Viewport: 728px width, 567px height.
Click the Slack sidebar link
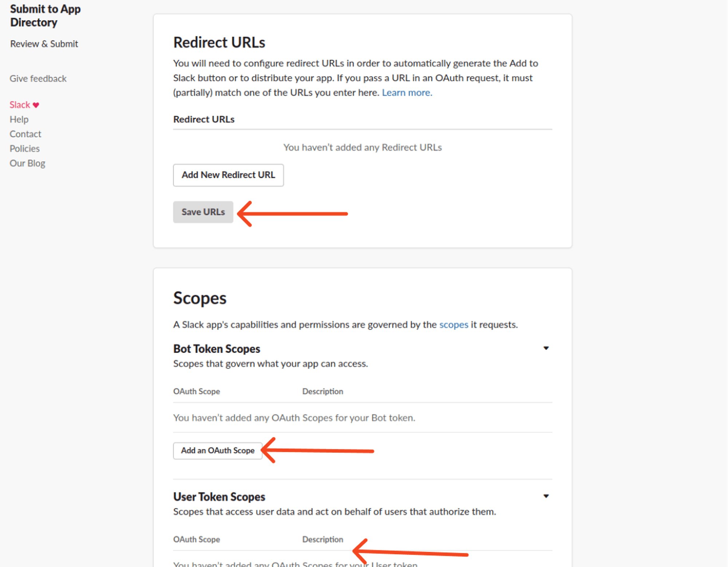tap(20, 105)
